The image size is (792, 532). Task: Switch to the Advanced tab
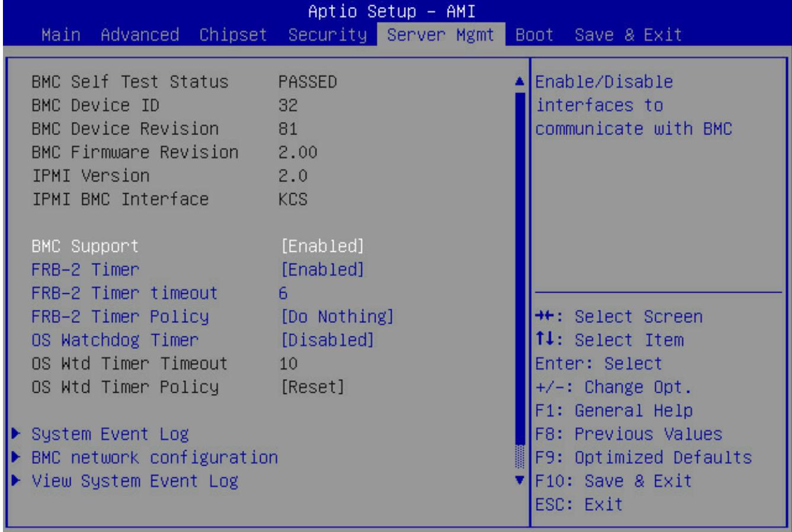140,35
